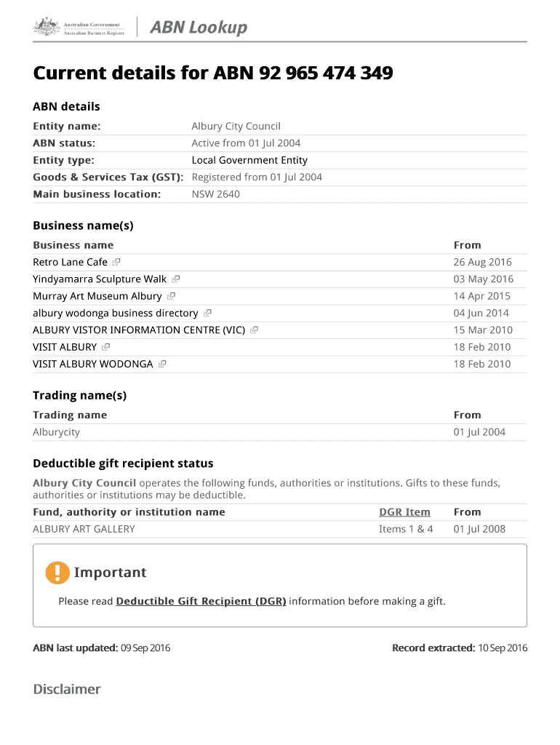Viewport: 560px width, 745px height.
Task: Click external icon next to ALBURY VISTOR INFORMATION CENTRE
Action: click(254, 330)
